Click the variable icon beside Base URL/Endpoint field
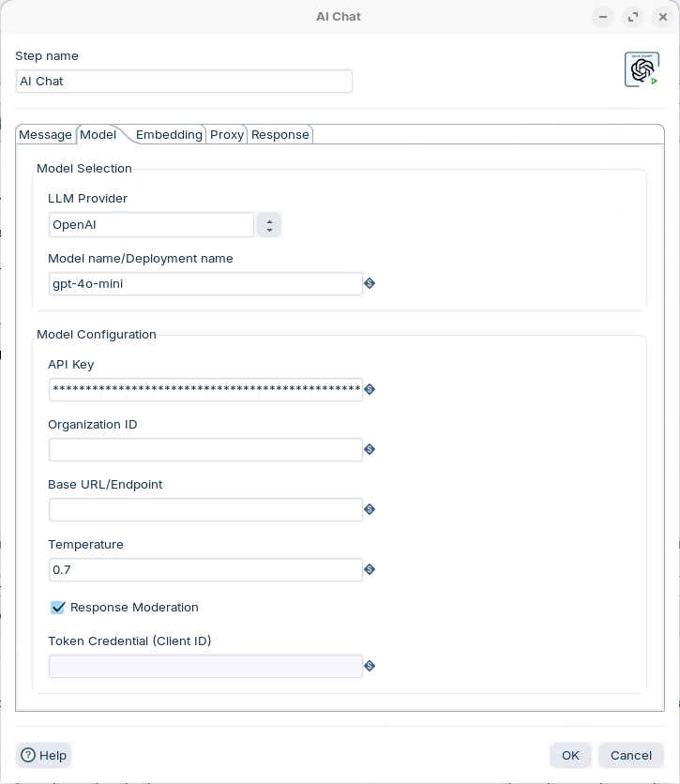 point(370,509)
